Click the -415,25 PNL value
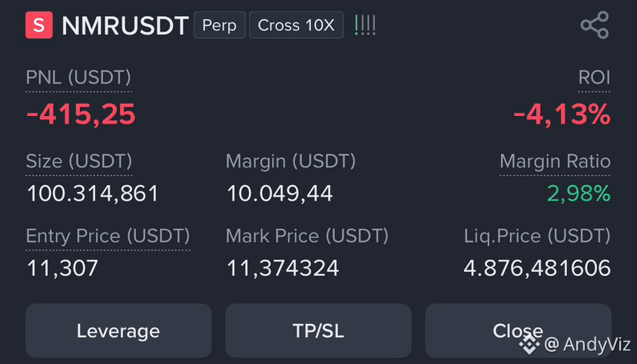637x364 pixels. pos(81,114)
